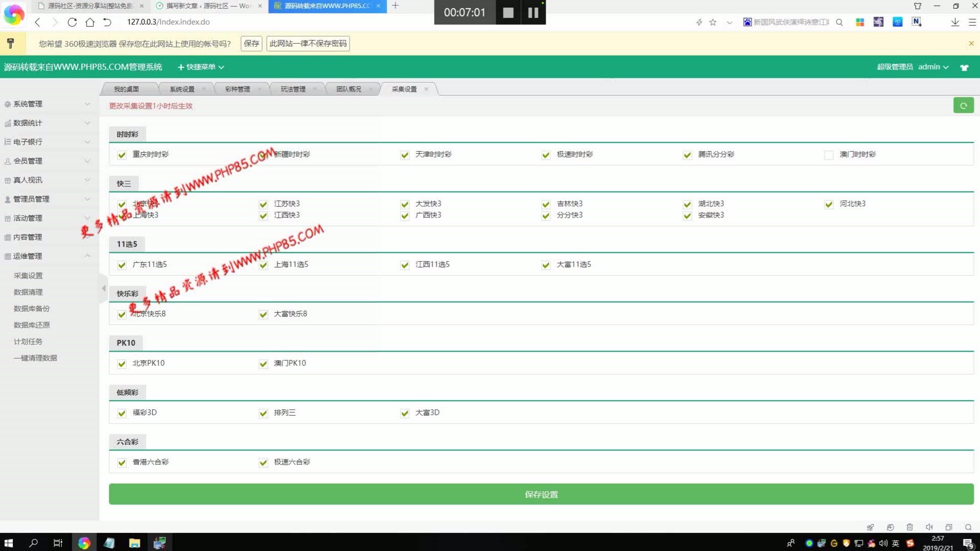Image resolution: width=980 pixels, height=551 pixels.
Task: Click the browser address bar
Action: [406, 22]
